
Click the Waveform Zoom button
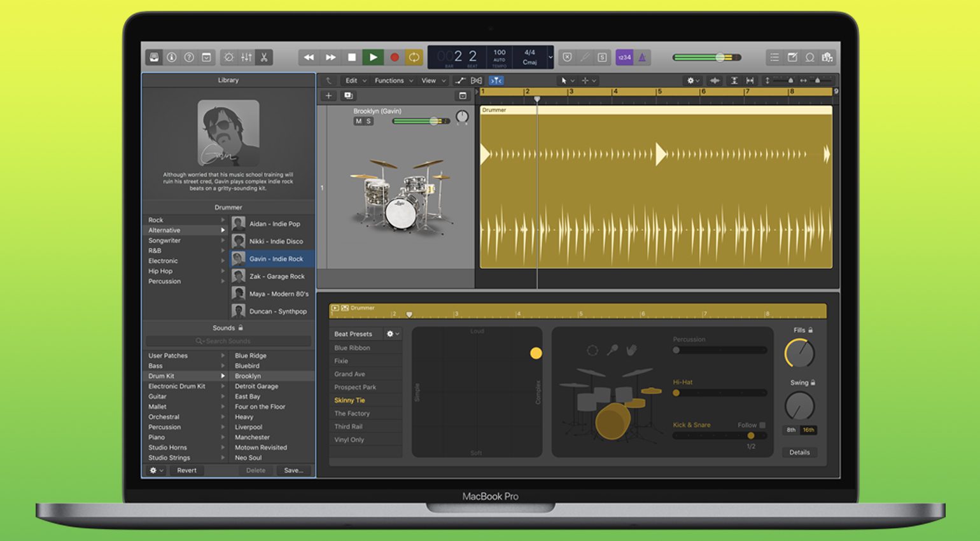pyautogui.click(x=715, y=81)
